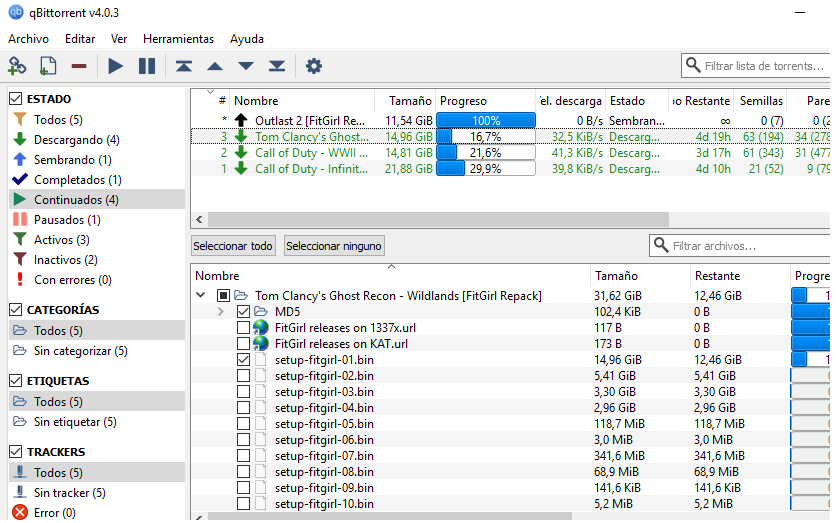Screen dimensions: 838x523
Task: Move torrent up in queue
Action: (215, 66)
